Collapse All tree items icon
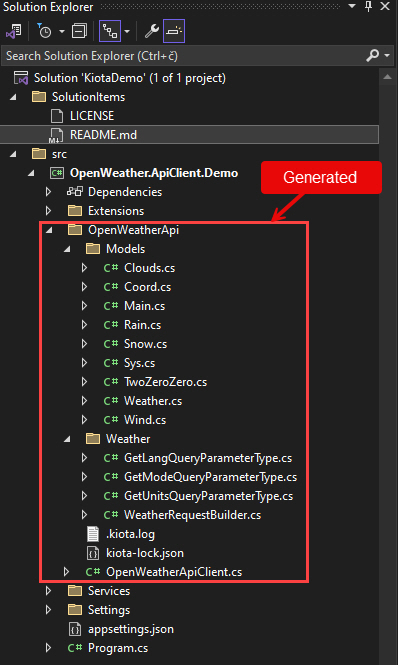The height and width of the screenshot is (665, 398). click(79, 31)
